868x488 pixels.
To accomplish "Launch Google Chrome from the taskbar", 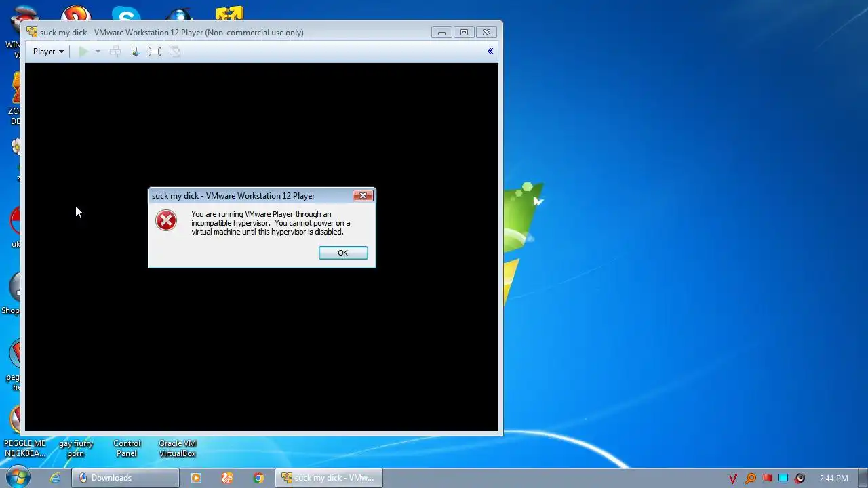I will tap(258, 478).
